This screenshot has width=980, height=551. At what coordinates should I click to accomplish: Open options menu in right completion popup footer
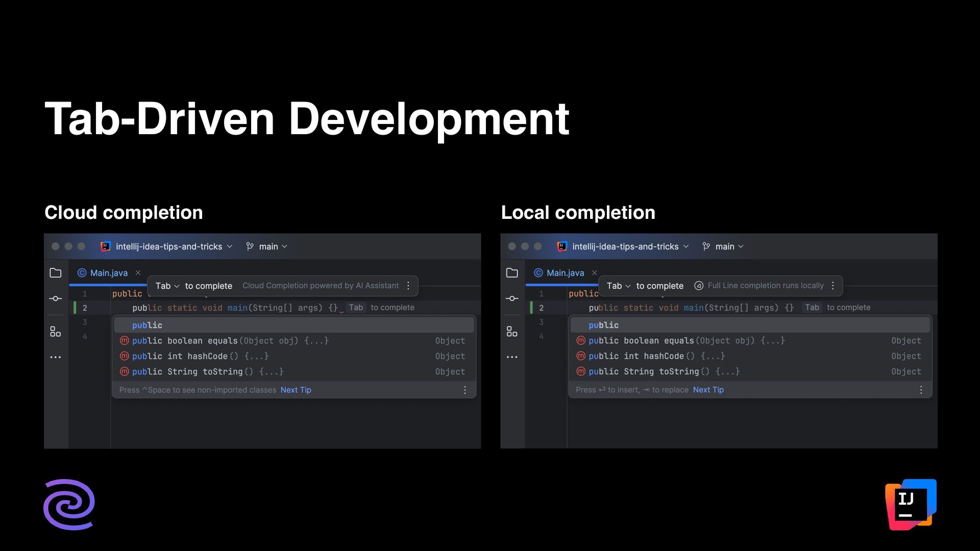tap(921, 390)
